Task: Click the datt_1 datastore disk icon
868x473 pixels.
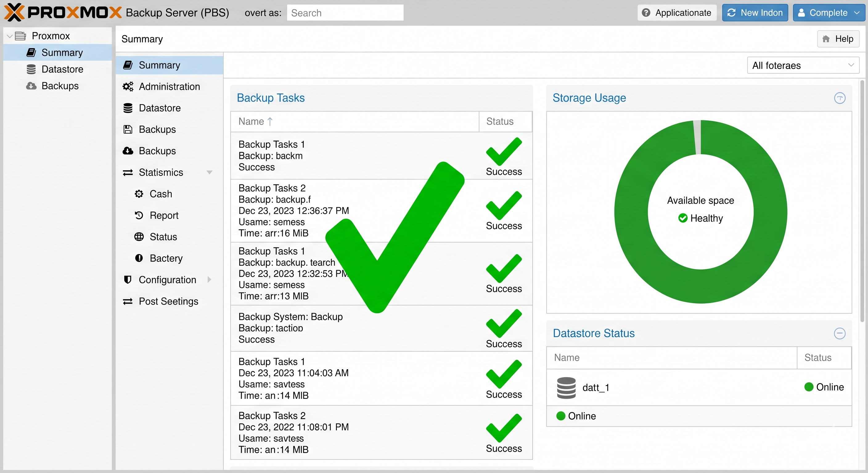Action: (566, 388)
